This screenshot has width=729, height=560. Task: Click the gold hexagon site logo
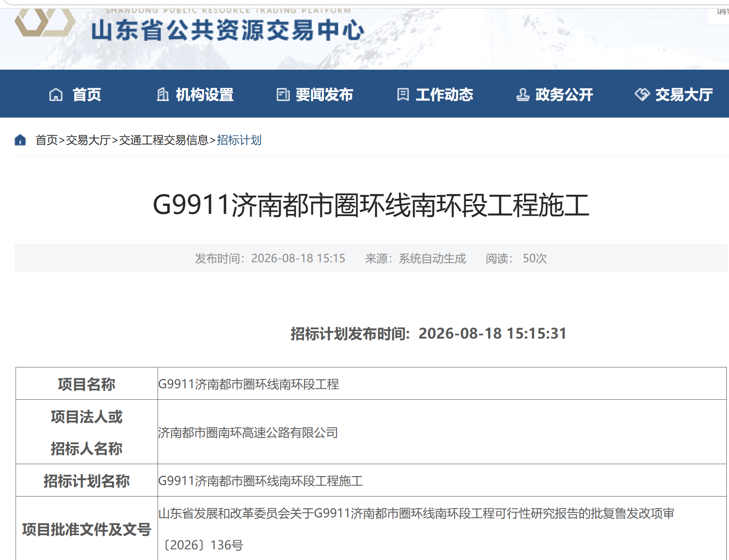pyautogui.click(x=44, y=22)
